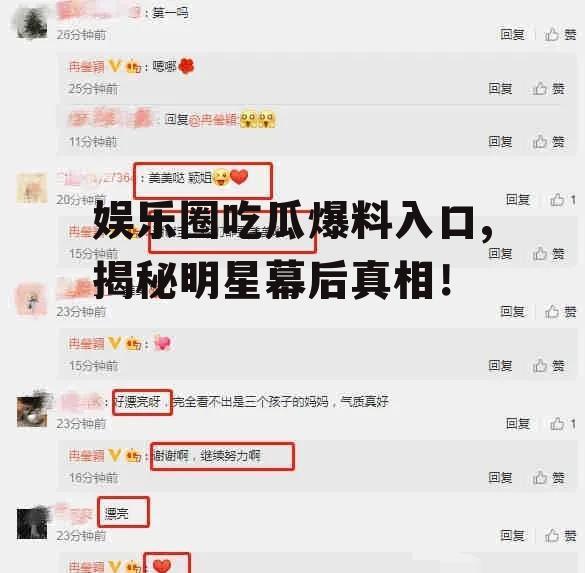585x573 pixels.
Task: Like the top comment posted 26 minutes ago
Action: click(x=561, y=35)
